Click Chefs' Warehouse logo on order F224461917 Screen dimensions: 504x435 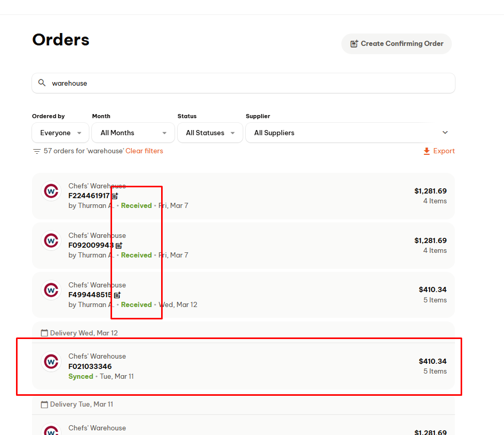51,191
